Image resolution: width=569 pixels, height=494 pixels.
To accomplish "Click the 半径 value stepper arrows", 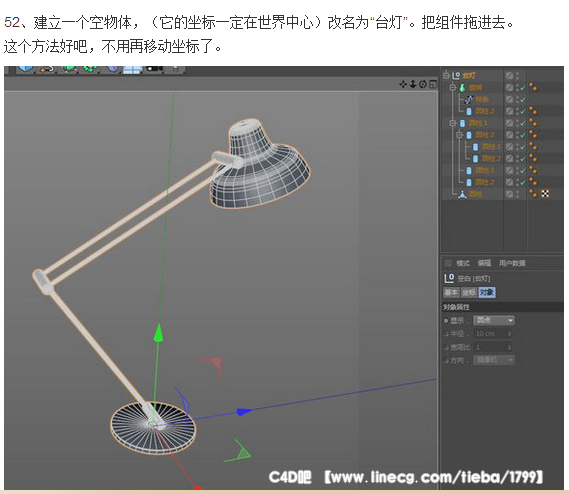I will 509,334.
